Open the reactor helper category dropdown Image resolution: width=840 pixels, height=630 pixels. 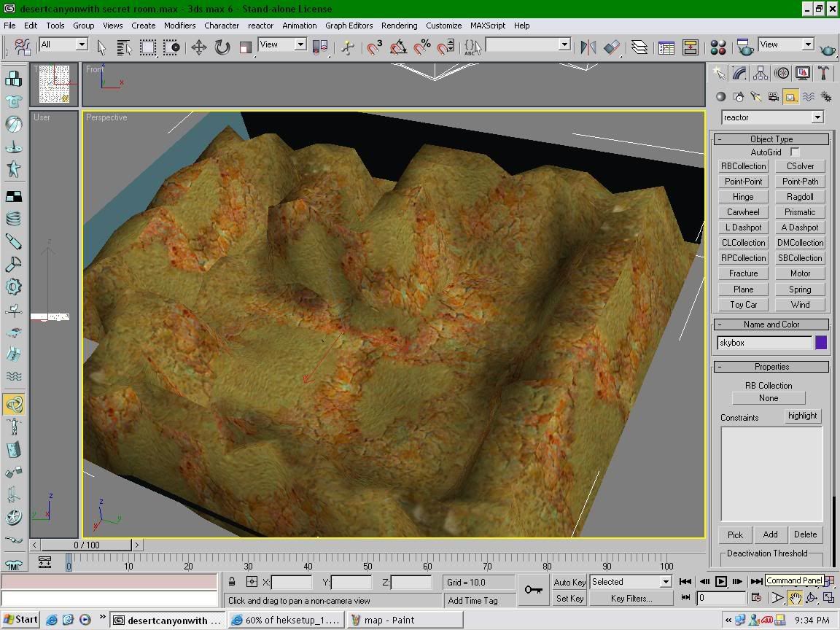(772, 117)
